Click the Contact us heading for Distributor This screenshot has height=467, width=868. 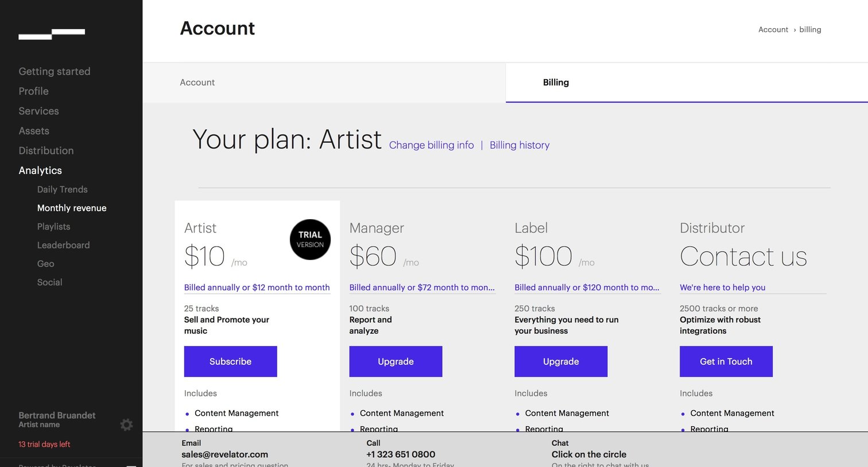pos(743,256)
